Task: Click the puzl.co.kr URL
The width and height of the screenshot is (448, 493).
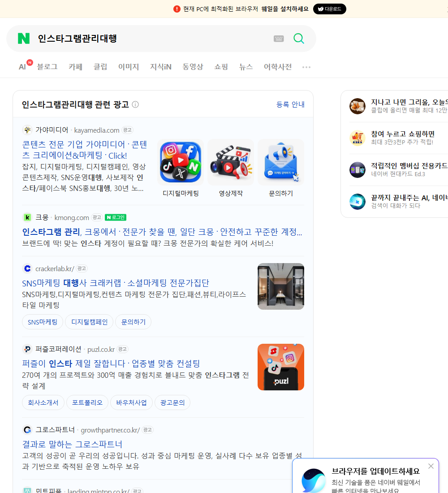Action: coord(101,349)
